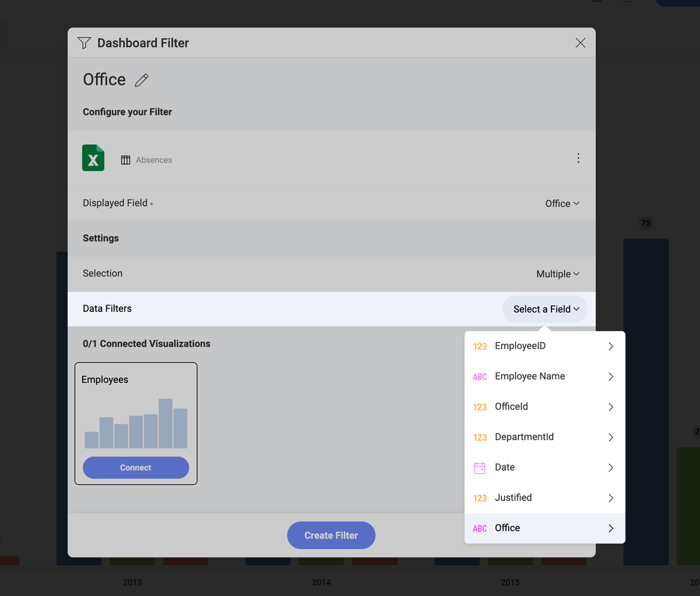Click the Excel file icon
The width and height of the screenshot is (700, 596).
93,158
